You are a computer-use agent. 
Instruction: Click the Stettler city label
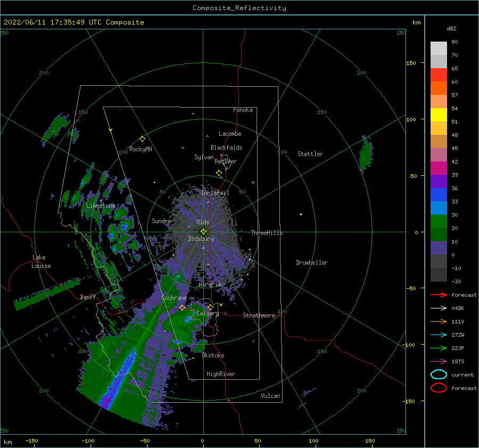pos(310,154)
